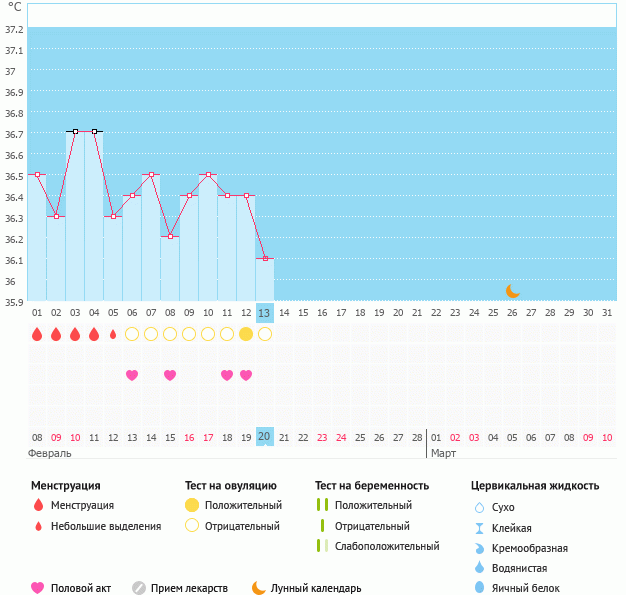Click the crescent moon icon on cycle day 26

point(512,290)
